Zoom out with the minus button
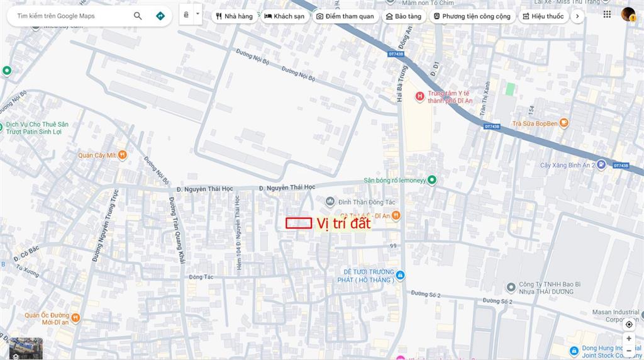This screenshot has width=644, height=360. click(x=629, y=351)
